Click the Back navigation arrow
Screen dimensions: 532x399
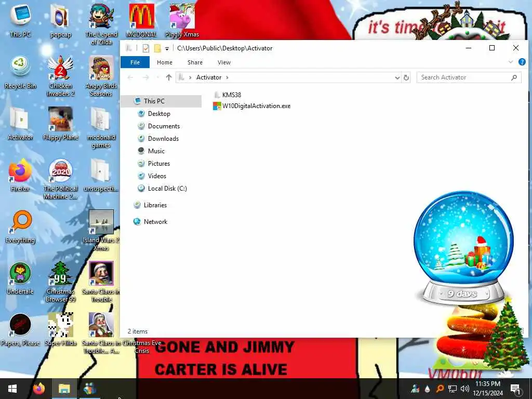pos(130,78)
